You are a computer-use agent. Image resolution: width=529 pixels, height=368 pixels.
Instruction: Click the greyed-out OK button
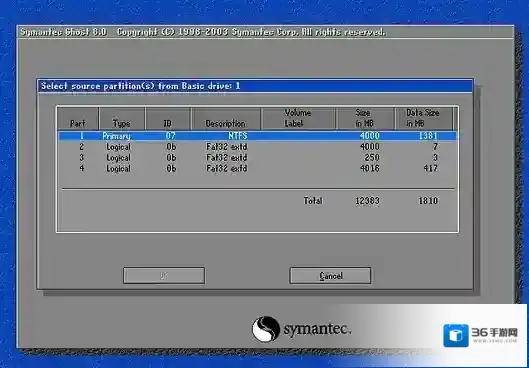(x=164, y=276)
